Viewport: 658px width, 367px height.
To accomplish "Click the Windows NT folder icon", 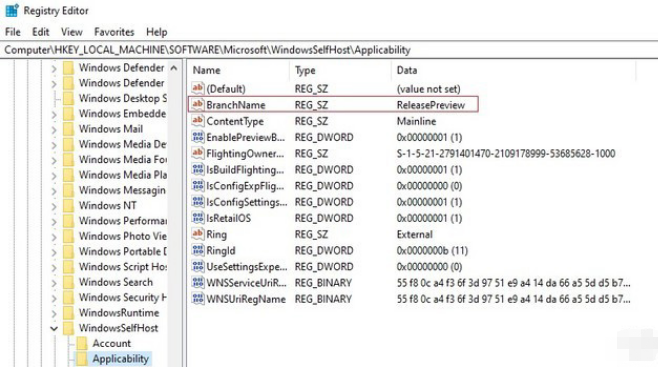I will 68,205.
